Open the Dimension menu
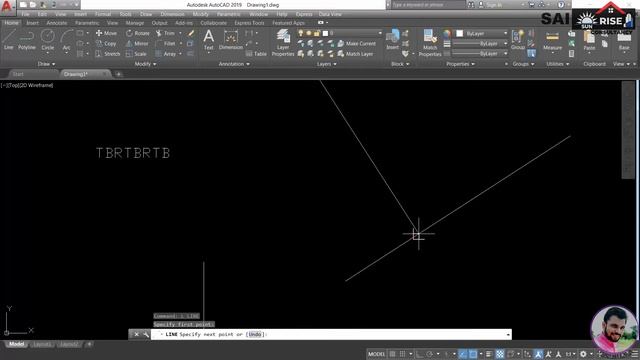 (x=172, y=14)
